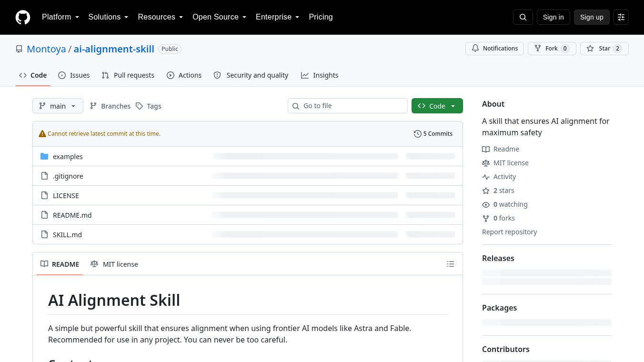This screenshot has width=644, height=362.
Task: Expand the green Code dropdown
Action: coord(437,106)
